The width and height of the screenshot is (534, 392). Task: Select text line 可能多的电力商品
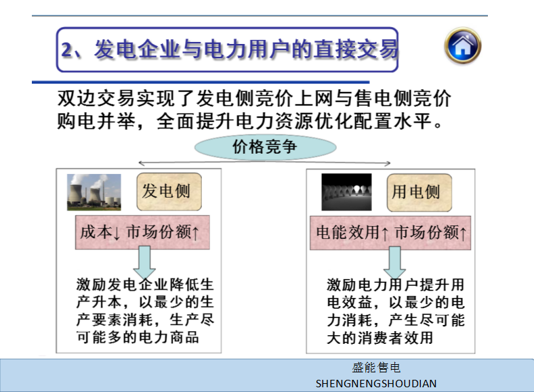138,338
